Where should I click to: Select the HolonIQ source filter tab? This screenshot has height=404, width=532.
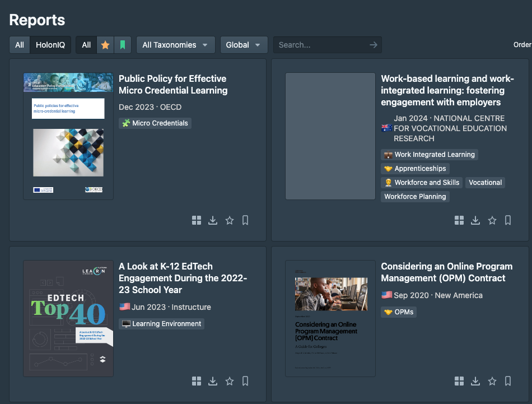50,45
